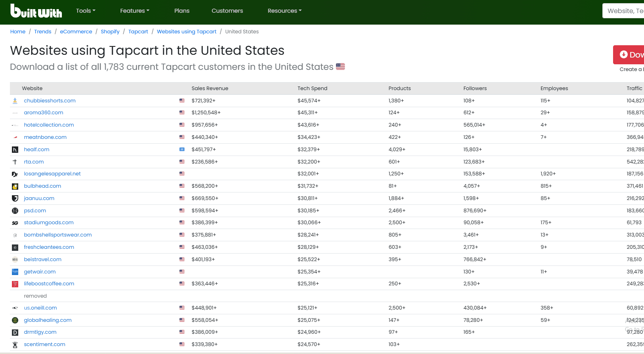Screen dimensions: 644x354
Task: Click the $1,250,548+ revenue cell
Action: click(206, 113)
